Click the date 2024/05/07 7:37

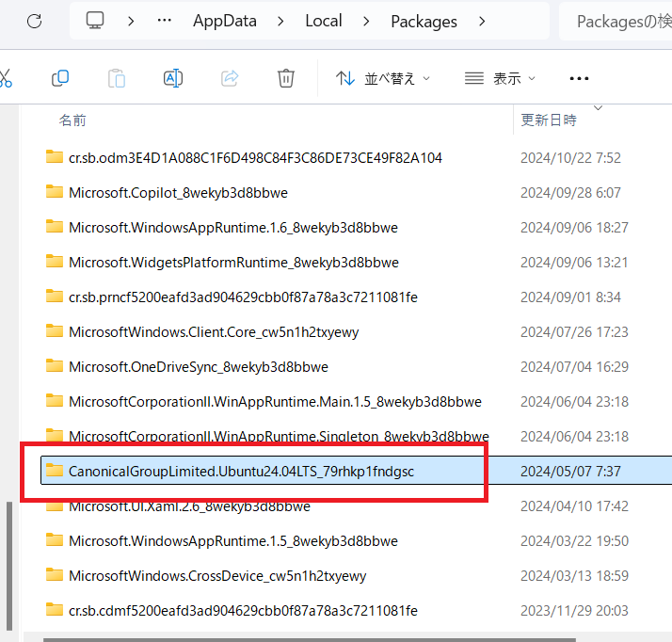(570, 472)
